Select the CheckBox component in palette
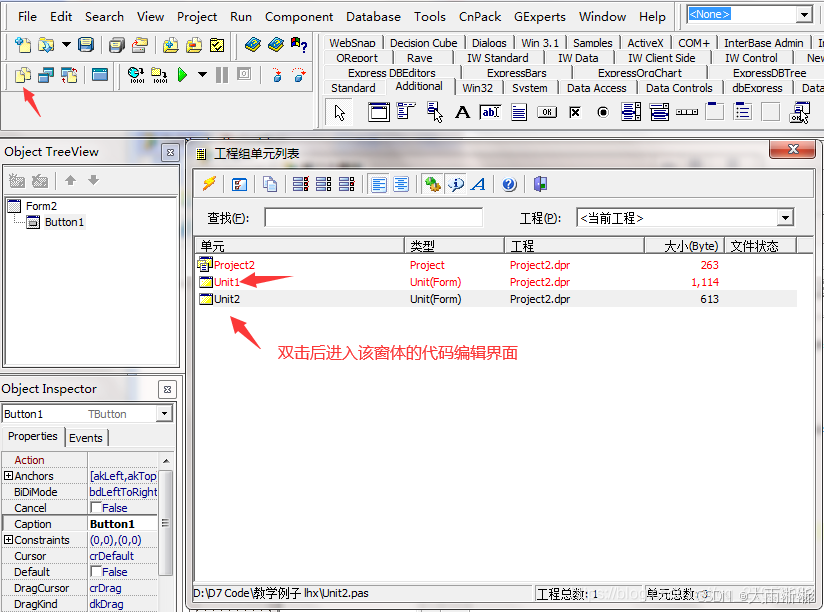The width and height of the screenshot is (824, 612). 575,112
